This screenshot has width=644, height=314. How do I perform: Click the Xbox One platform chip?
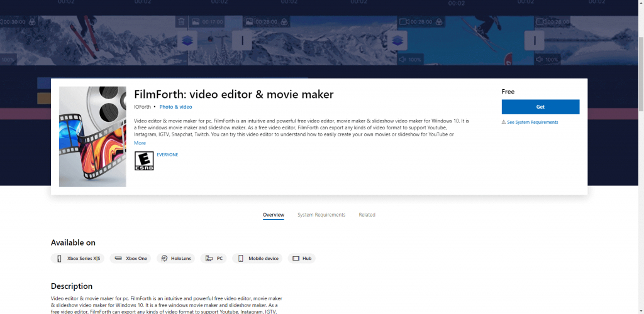coord(130,258)
